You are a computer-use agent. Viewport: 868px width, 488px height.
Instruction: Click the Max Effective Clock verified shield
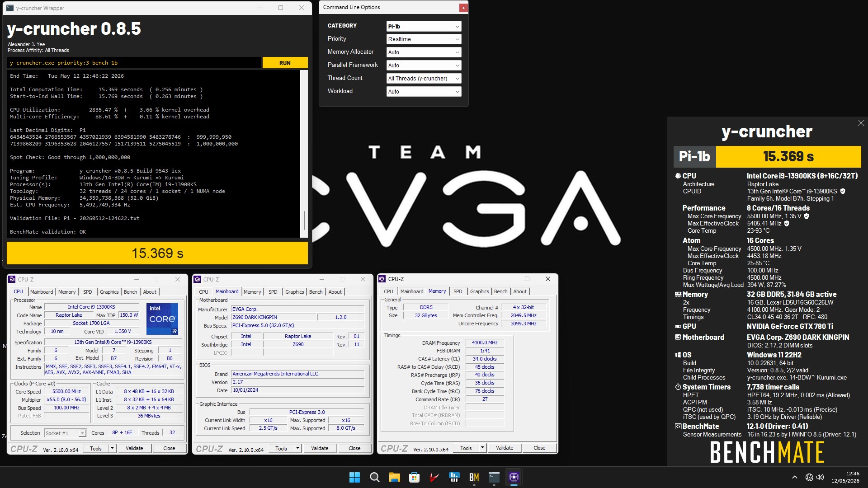pyautogui.click(x=787, y=224)
